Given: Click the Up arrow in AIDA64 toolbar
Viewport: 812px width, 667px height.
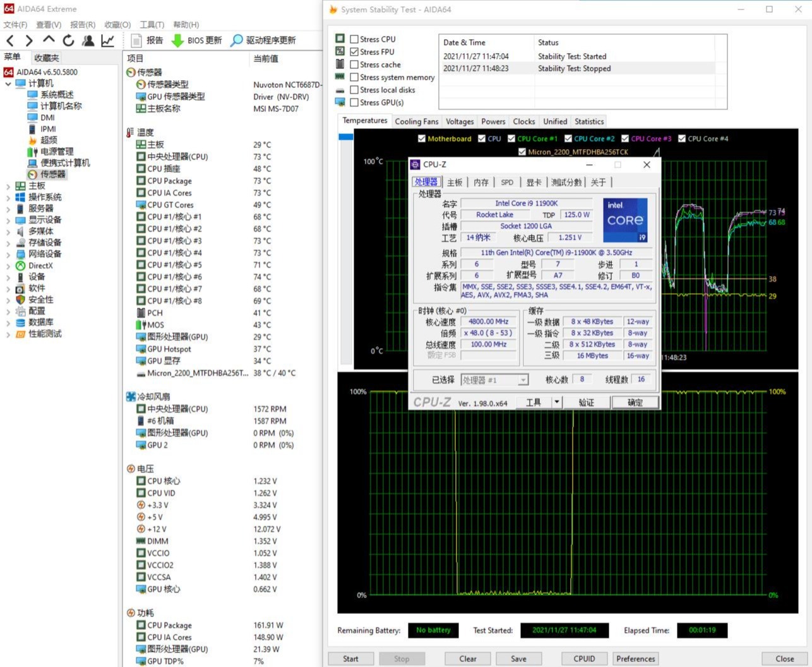Looking at the screenshot, I should point(49,40).
